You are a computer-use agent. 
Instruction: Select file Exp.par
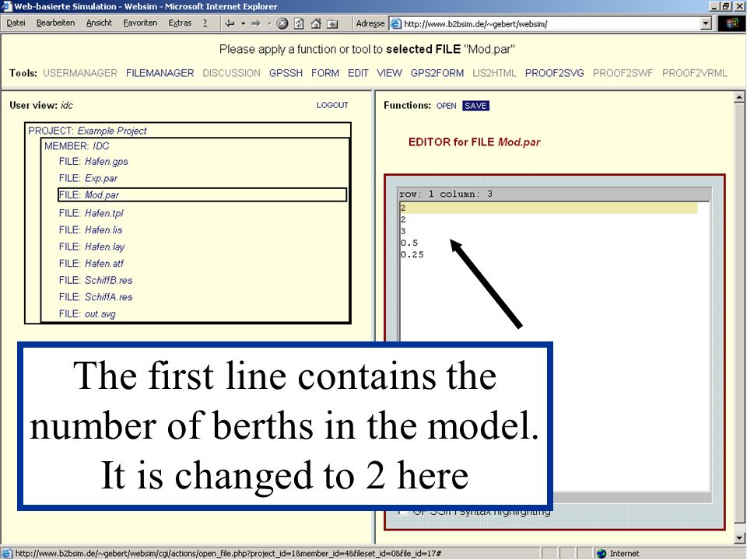tap(88, 178)
